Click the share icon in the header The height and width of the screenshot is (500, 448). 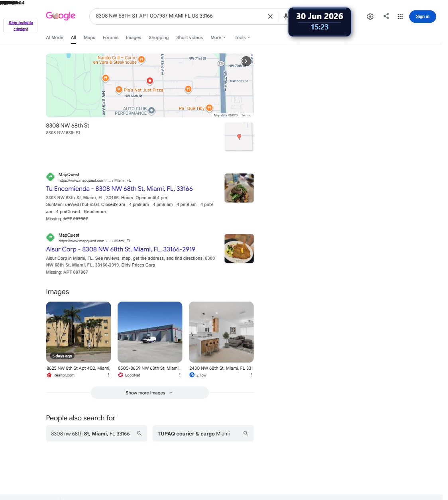(x=386, y=16)
